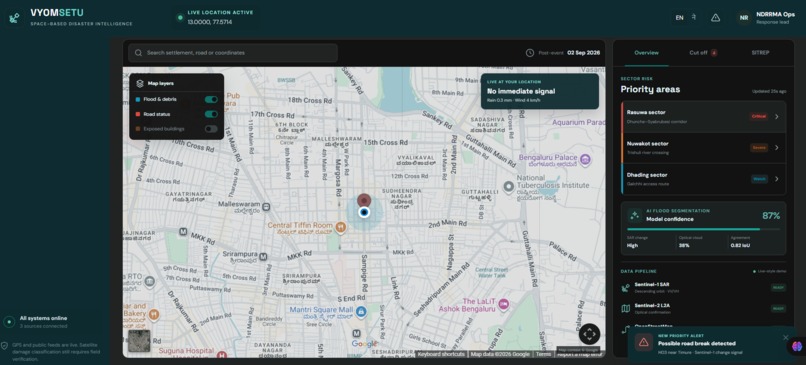Click the Sentinel-2 L2A READY badge

pyautogui.click(x=778, y=308)
